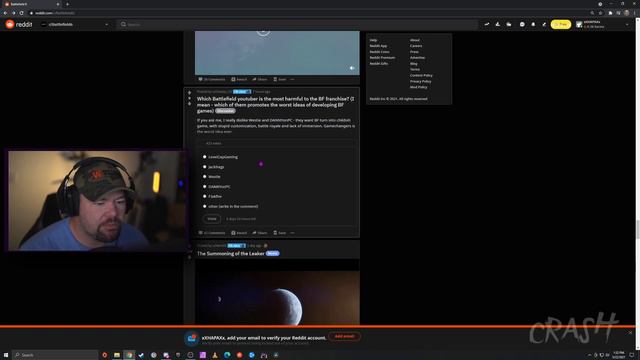Reload the page with browser refresh icon

[21, 13]
